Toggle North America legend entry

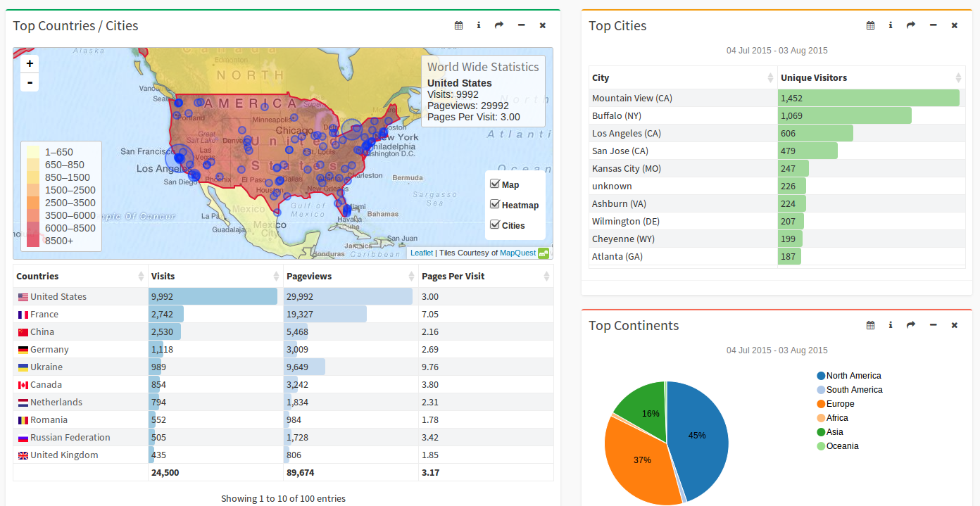(853, 376)
